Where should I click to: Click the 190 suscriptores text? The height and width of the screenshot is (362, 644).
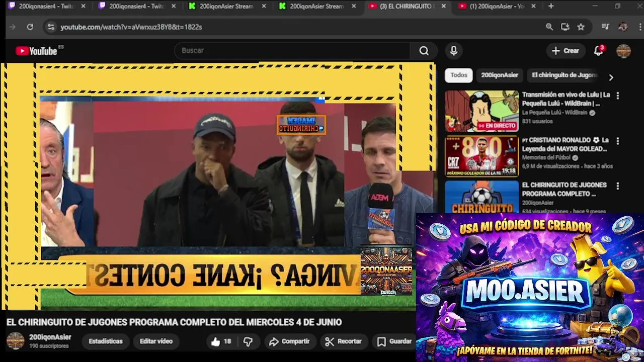coord(49,346)
